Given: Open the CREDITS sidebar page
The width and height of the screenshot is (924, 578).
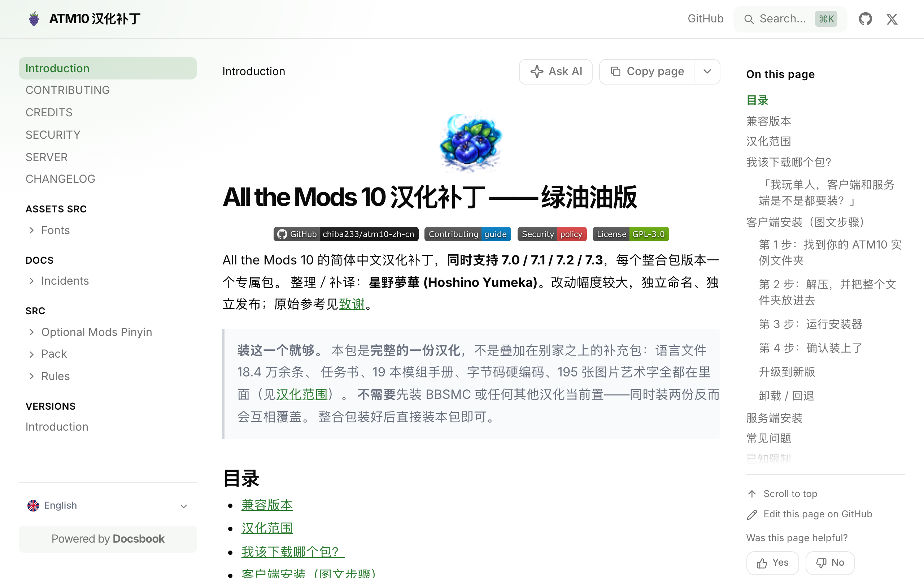Looking at the screenshot, I should (49, 112).
